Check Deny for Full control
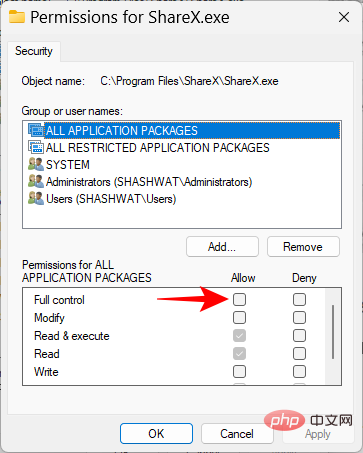The image size is (363, 453). tap(299, 299)
